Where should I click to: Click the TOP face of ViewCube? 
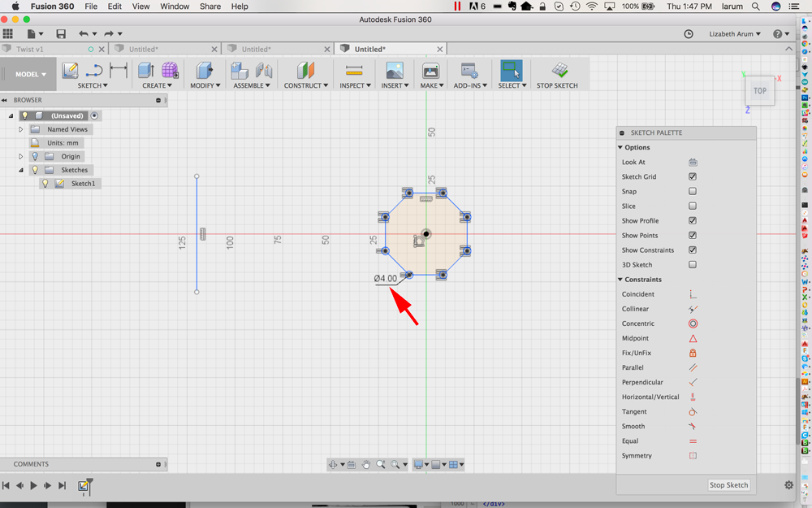click(760, 91)
